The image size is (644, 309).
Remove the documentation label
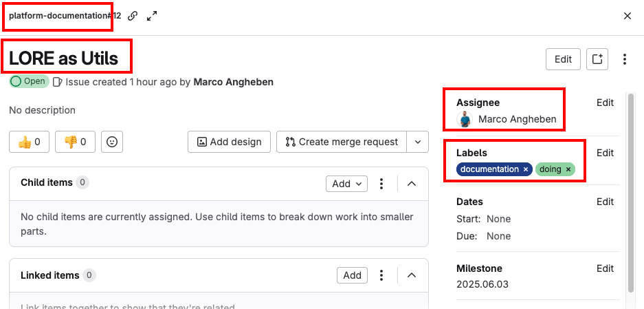[x=525, y=169]
